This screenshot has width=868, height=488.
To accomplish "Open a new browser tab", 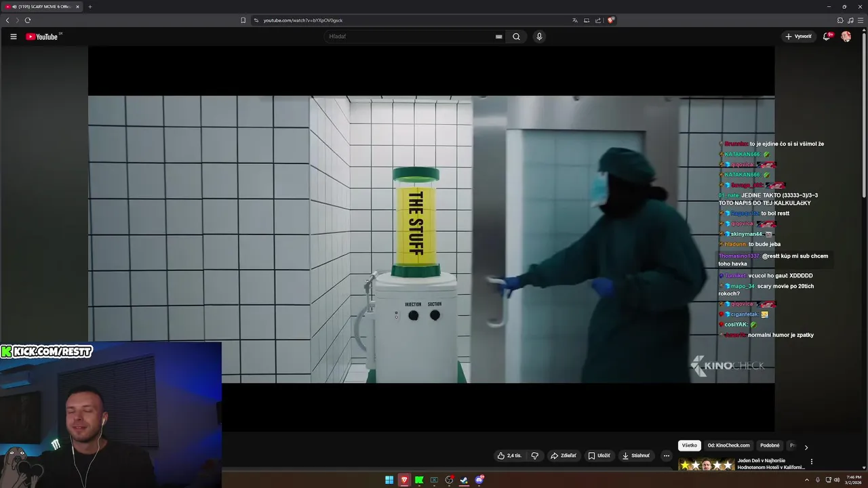I will pos(90,7).
